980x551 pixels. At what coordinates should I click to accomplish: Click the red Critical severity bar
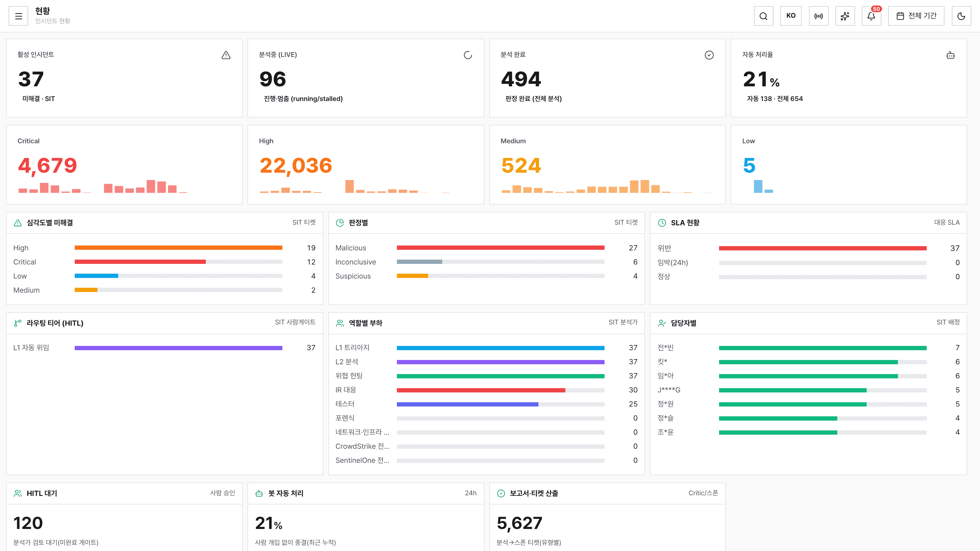click(x=140, y=262)
